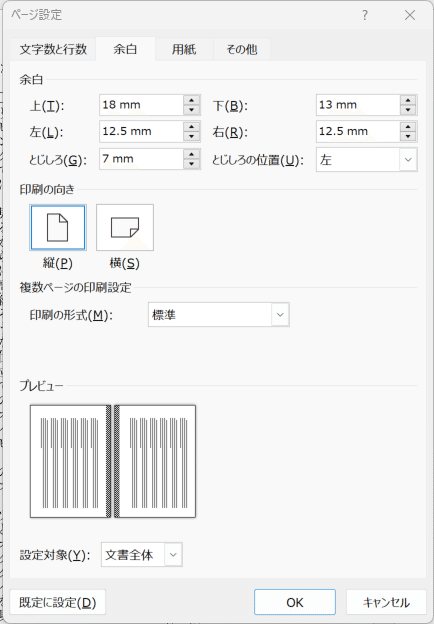Screen dimensions: 434x624
Task: Open the 設定対象(Y) dropdown
Action: click(142, 554)
